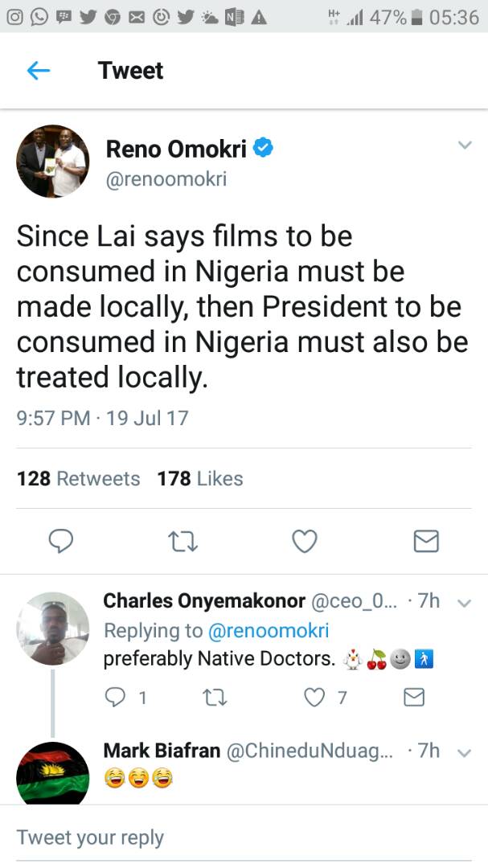Open Charles Onyemakonor's avatar
Viewport: 488px width, 868px height.
(53, 628)
